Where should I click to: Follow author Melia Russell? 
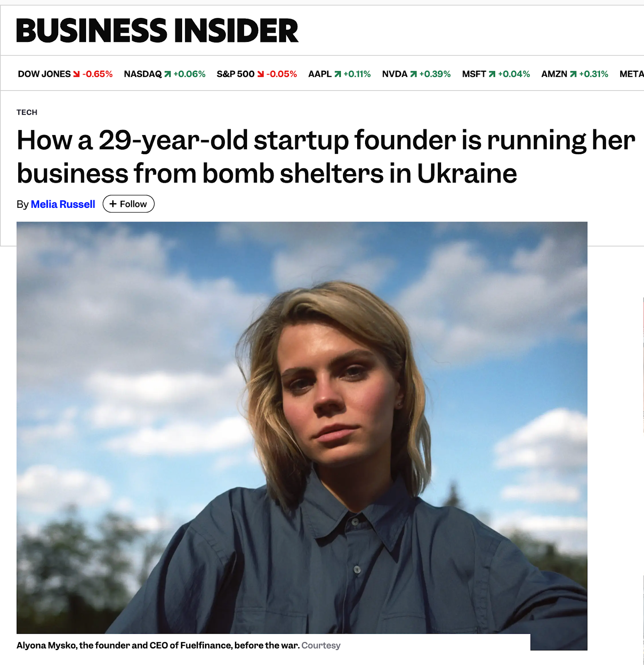[x=128, y=204]
